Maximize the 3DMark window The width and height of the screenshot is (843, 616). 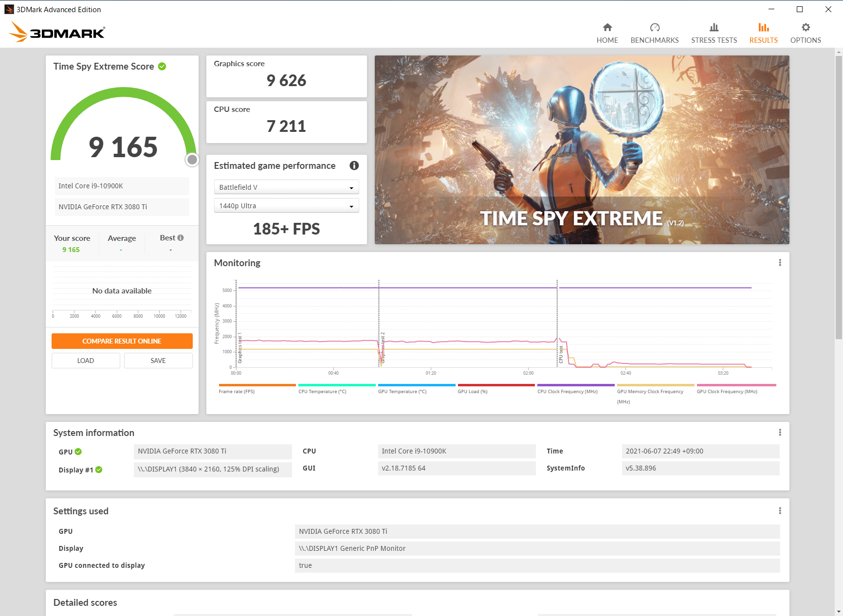800,9
